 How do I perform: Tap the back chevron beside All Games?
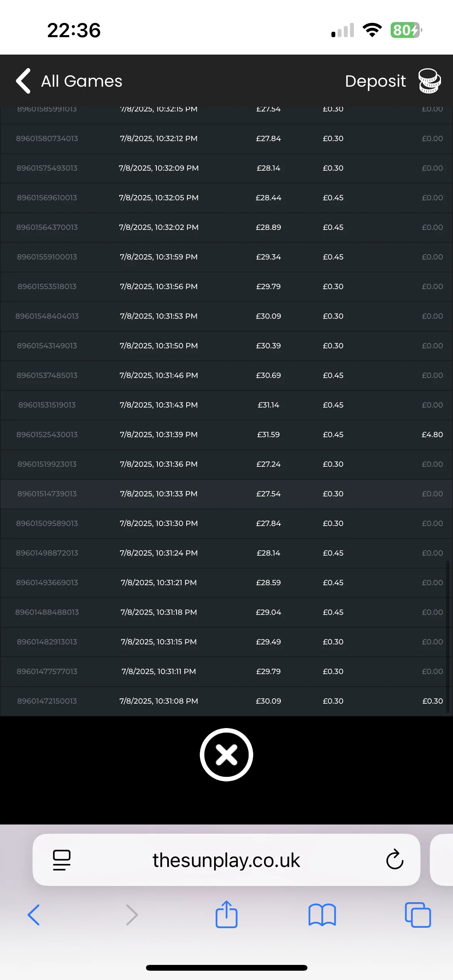(x=23, y=81)
